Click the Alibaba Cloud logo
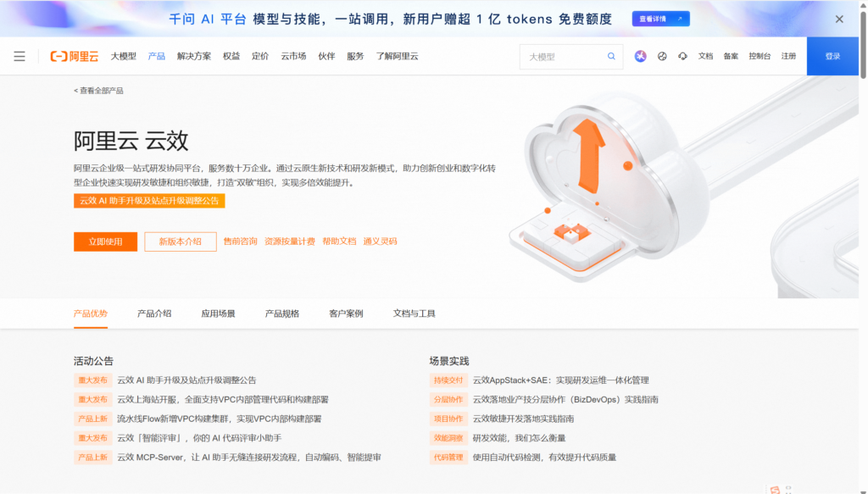Screen dimensions: 868x494 (75, 57)
